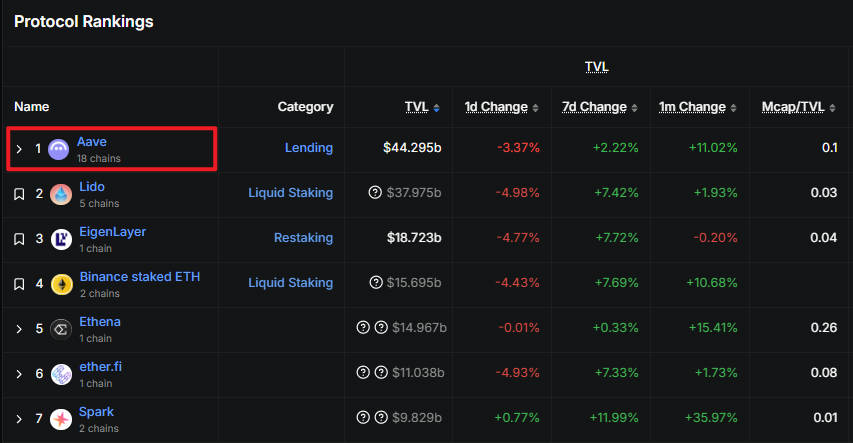Expand the Aave row chevron
The height and width of the screenshot is (443, 853).
pyautogui.click(x=18, y=149)
